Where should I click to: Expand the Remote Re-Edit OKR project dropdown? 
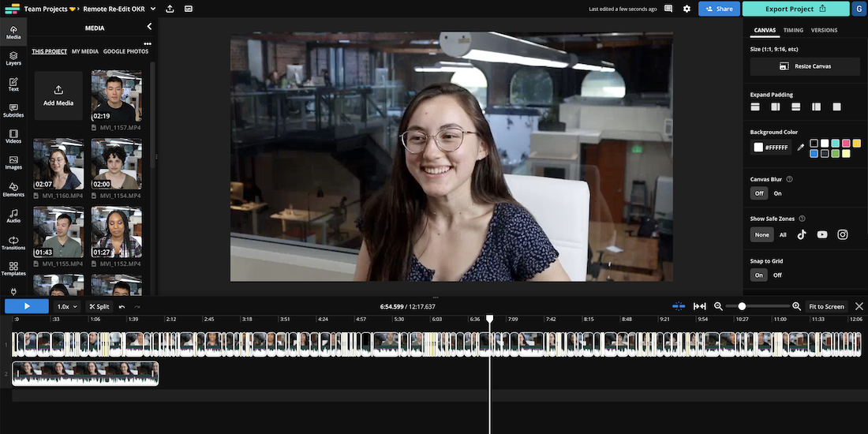coord(152,9)
